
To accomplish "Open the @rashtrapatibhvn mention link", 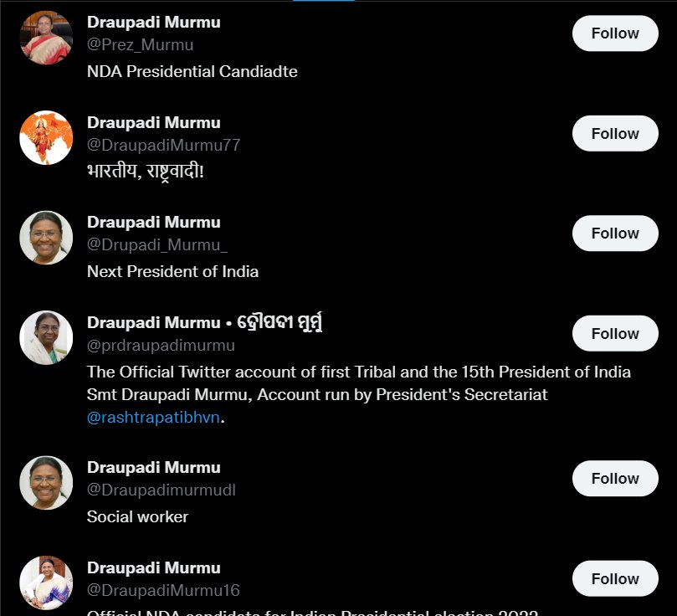I will pos(153,418).
